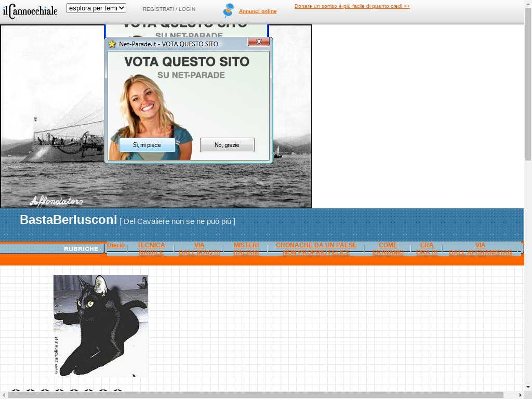The width and height of the screenshot is (532, 399).
Task: Click the vertical scrollbar down arrow
Action: click(x=528, y=387)
